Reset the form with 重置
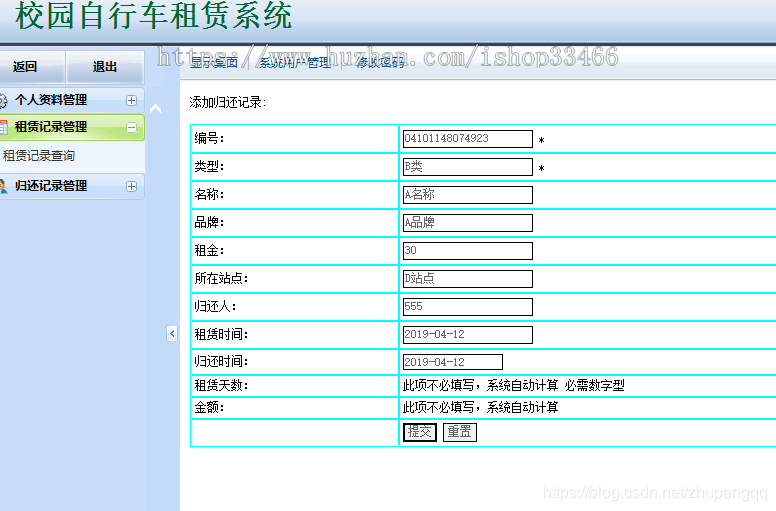The width and height of the screenshot is (776, 511). pyautogui.click(x=460, y=432)
